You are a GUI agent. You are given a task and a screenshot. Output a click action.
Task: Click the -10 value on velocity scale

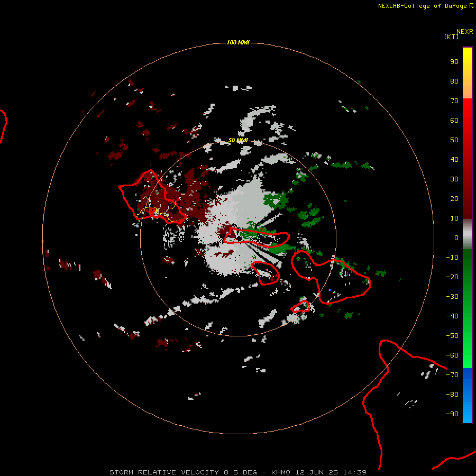coord(452,258)
